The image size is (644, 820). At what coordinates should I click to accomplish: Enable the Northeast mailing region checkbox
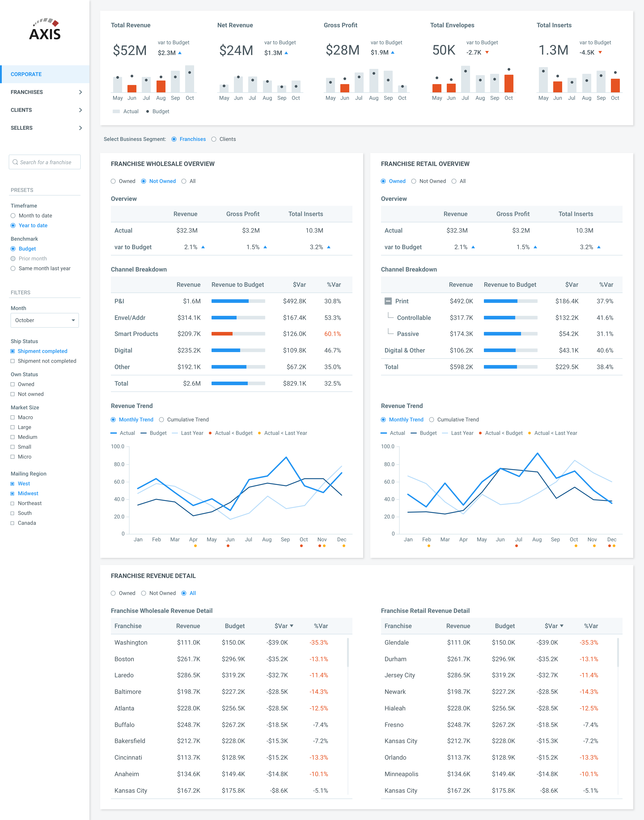[x=13, y=503]
